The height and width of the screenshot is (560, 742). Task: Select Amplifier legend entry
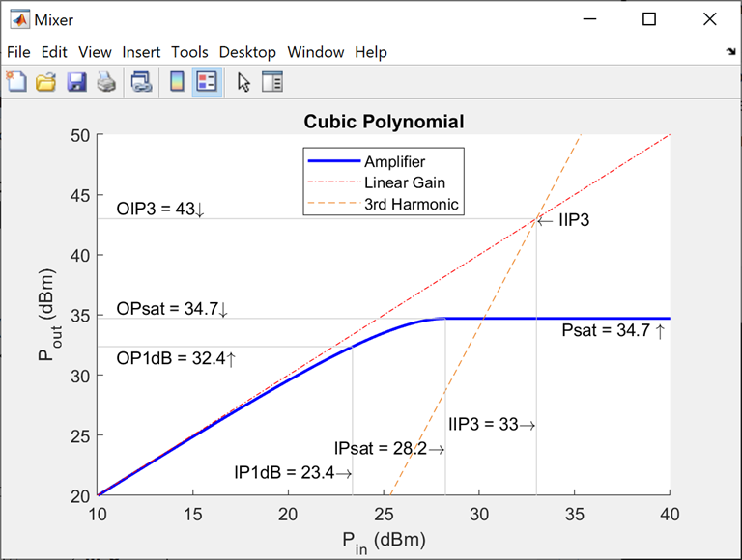pyautogui.click(x=394, y=162)
